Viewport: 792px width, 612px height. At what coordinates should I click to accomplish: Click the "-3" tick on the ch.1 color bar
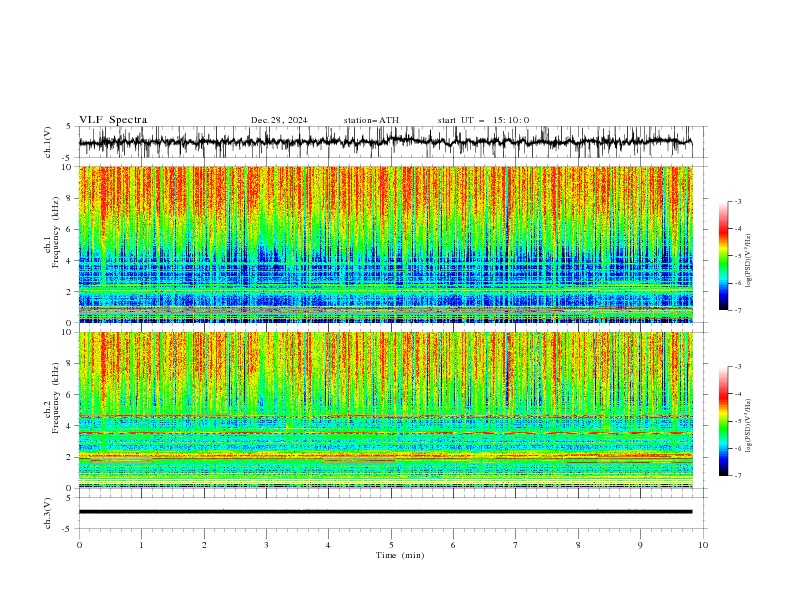tap(738, 201)
